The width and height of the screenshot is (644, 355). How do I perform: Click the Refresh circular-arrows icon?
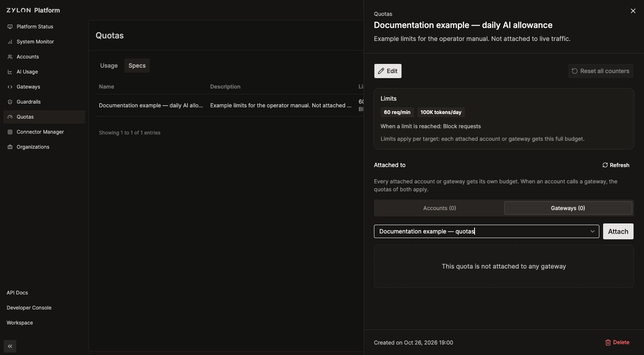pyautogui.click(x=605, y=165)
